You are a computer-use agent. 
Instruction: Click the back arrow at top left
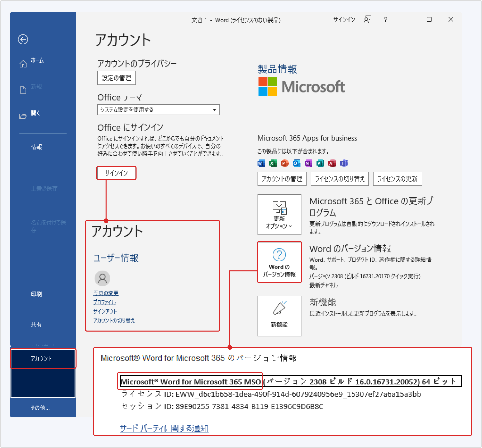[23, 39]
